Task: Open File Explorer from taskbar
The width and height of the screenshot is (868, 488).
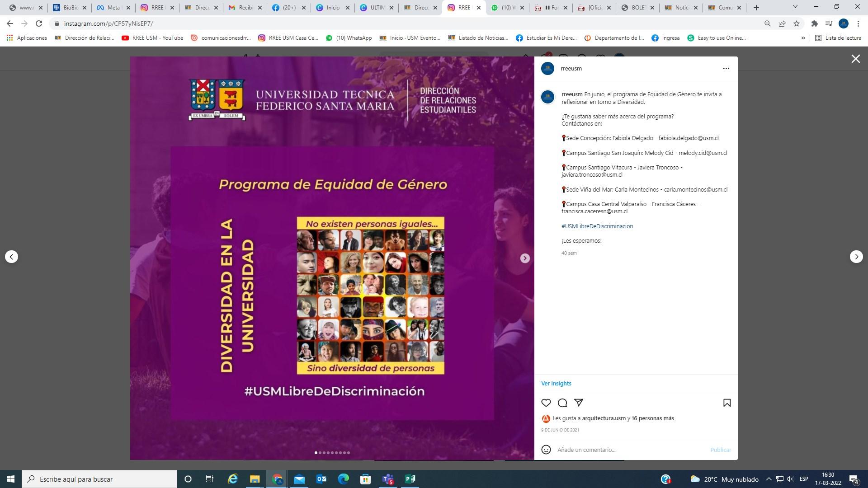Action: pos(255,479)
